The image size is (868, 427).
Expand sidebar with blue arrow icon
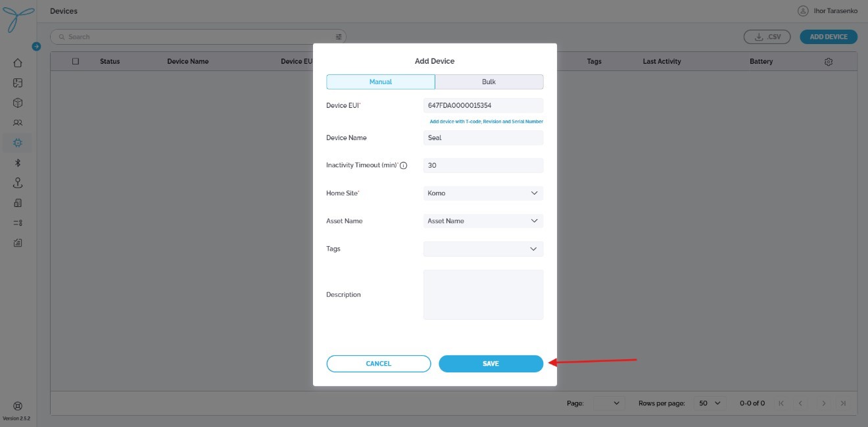coord(36,46)
